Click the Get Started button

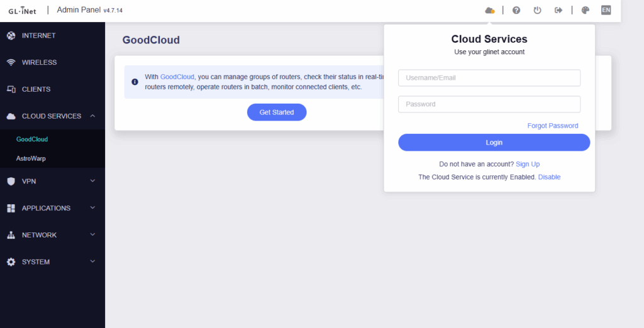(277, 112)
